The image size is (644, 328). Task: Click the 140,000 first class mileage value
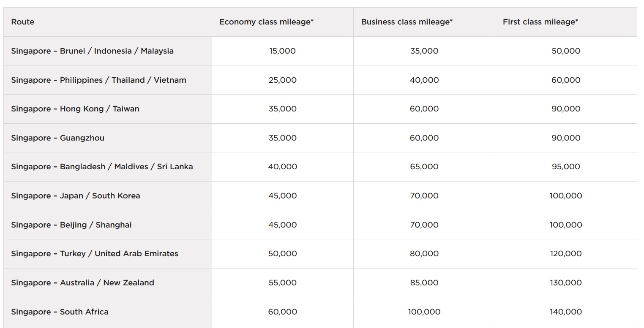[x=565, y=312]
